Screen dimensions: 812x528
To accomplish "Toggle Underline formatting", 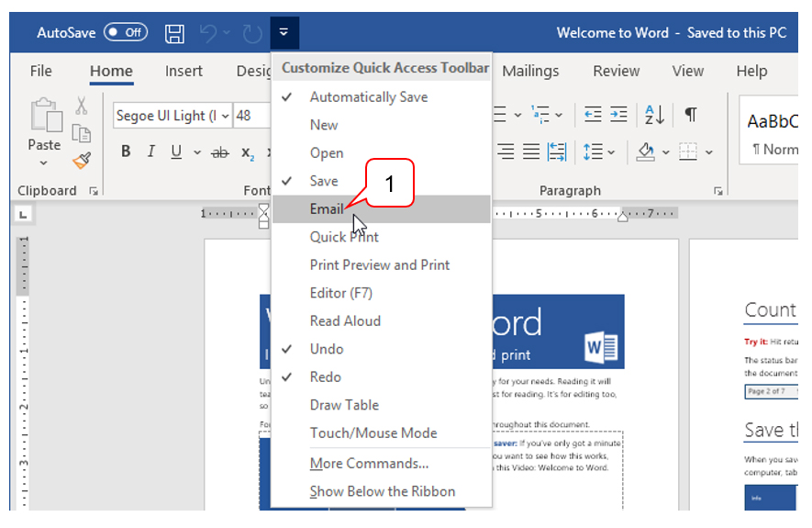I will click(x=176, y=152).
